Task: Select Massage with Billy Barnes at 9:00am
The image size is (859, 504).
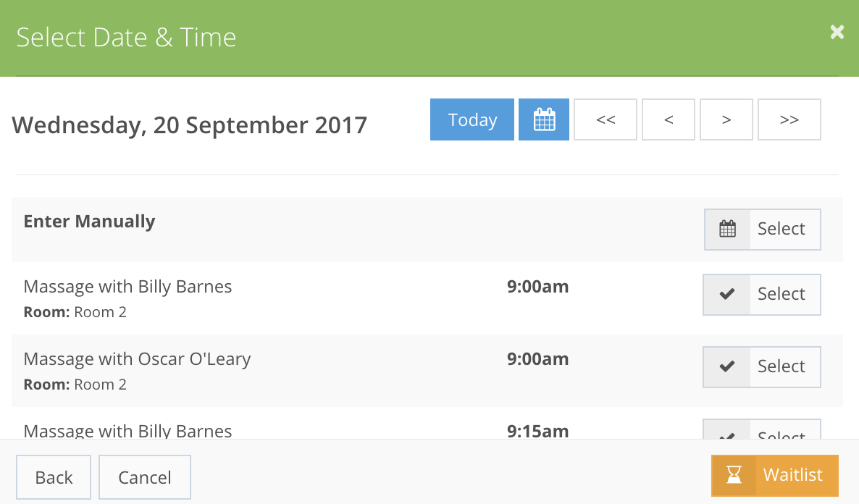Action: point(762,294)
